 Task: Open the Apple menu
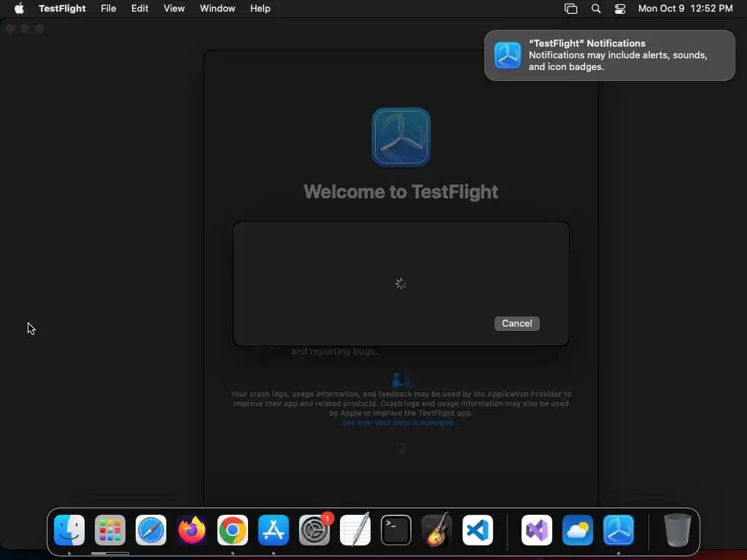[19, 8]
